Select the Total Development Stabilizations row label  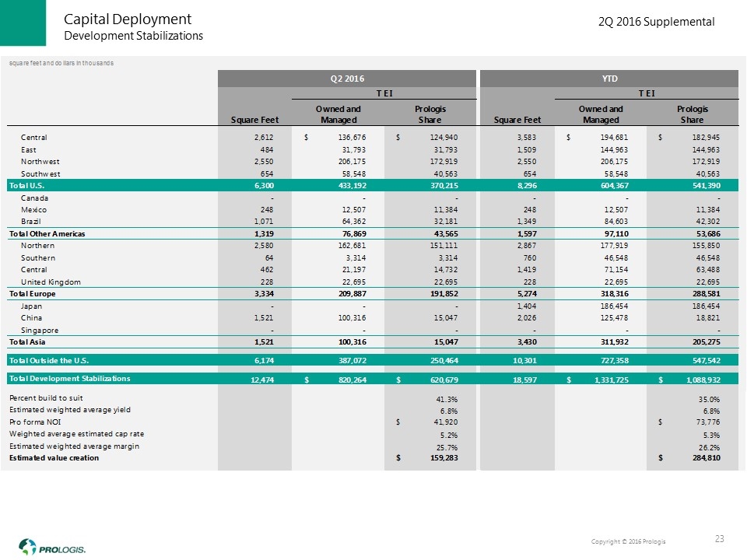pos(69,378)
